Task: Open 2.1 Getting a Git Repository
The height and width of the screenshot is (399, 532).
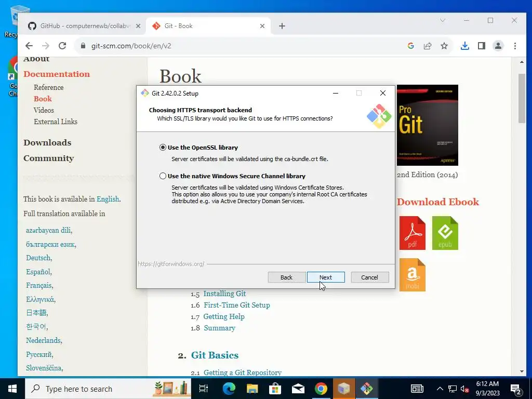Action: click(243, 373)
